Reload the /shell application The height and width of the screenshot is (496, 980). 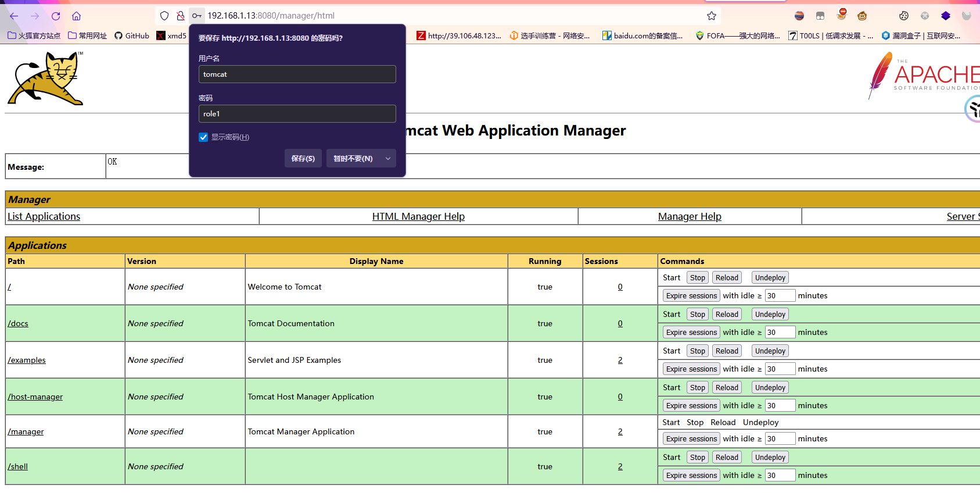(727, 458)
